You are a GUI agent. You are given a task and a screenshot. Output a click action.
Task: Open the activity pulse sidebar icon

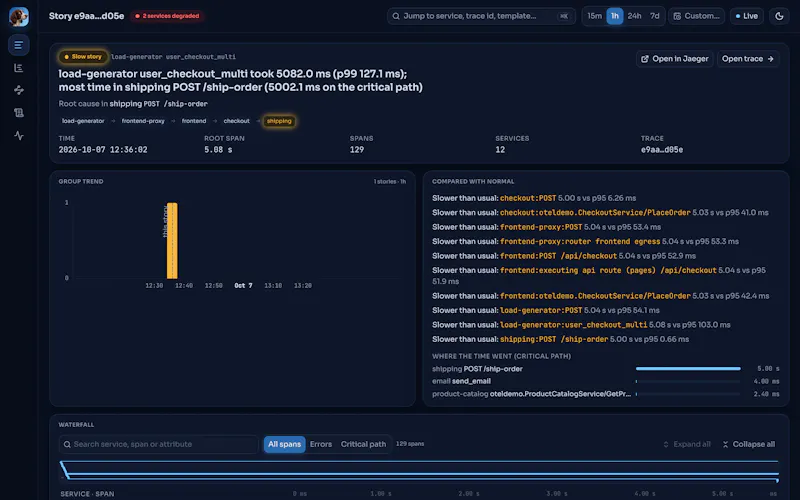pyautogui.click(x=19, y=136)
